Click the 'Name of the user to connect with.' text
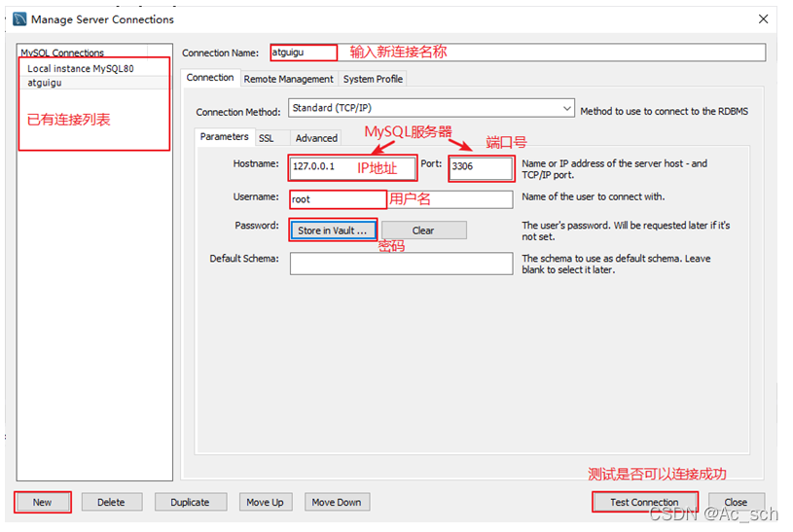Image resolution: width=793 pixels, height=532 pixels. point(594,196)
